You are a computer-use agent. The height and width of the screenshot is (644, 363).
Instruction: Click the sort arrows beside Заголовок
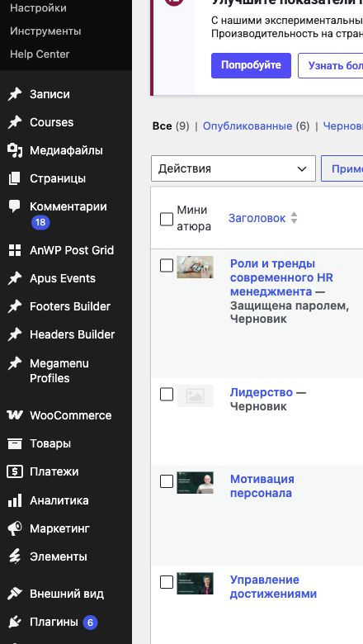pos(294,218)
